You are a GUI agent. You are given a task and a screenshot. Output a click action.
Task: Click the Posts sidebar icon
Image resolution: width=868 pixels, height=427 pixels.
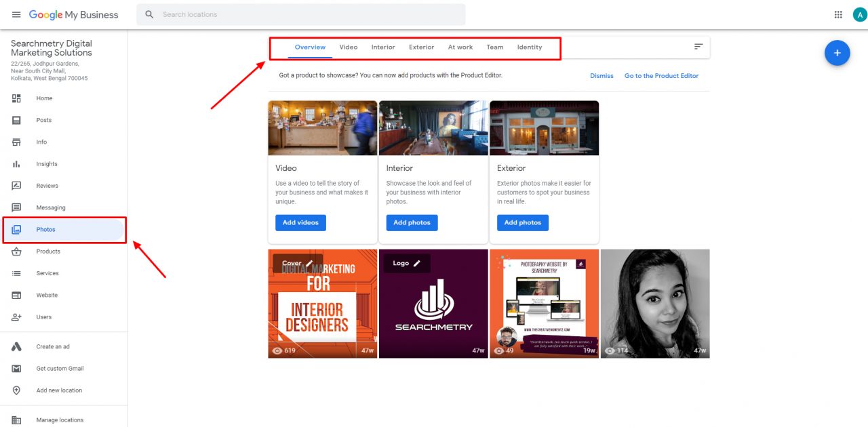point(17,120)
